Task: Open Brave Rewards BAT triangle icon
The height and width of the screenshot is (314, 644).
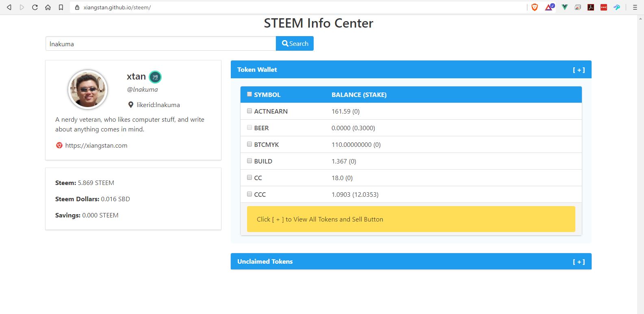Action: tap(549, 7)
